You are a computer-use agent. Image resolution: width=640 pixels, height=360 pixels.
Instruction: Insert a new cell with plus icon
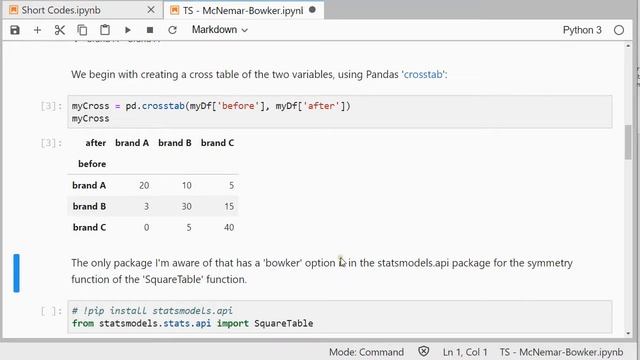tap(37, 30)
